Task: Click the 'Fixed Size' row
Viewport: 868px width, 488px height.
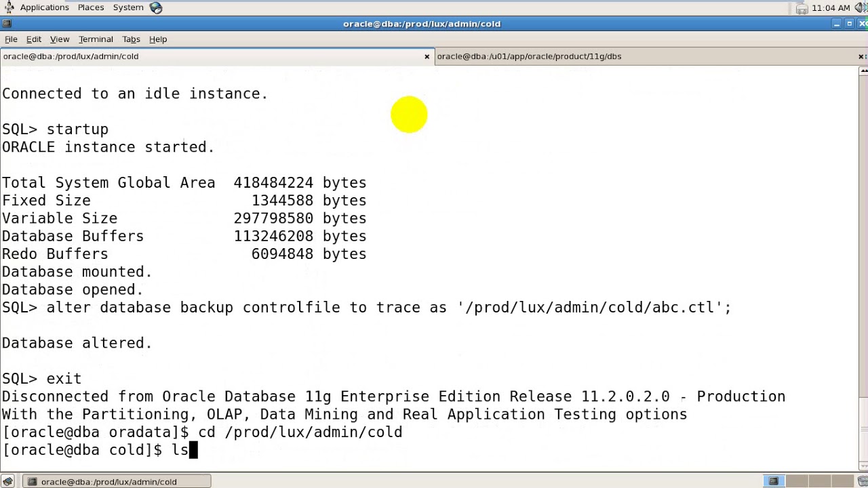Action: 184,201
